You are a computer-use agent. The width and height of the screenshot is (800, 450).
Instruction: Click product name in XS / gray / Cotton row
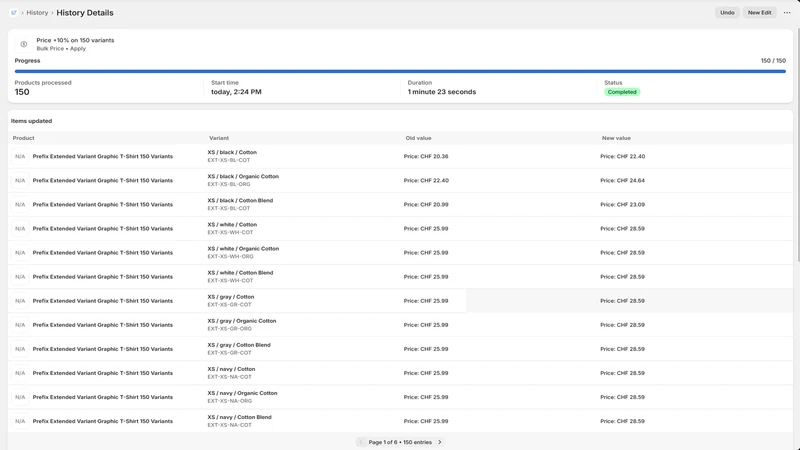103,301
